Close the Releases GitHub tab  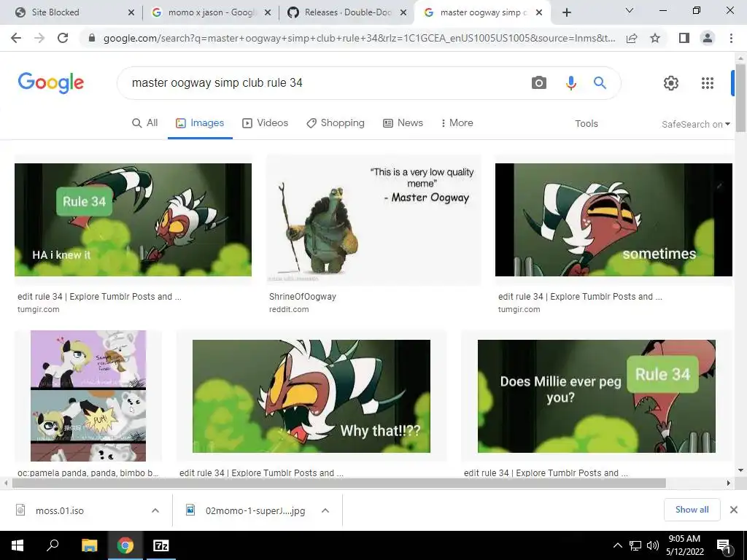(x=403, y=12)
